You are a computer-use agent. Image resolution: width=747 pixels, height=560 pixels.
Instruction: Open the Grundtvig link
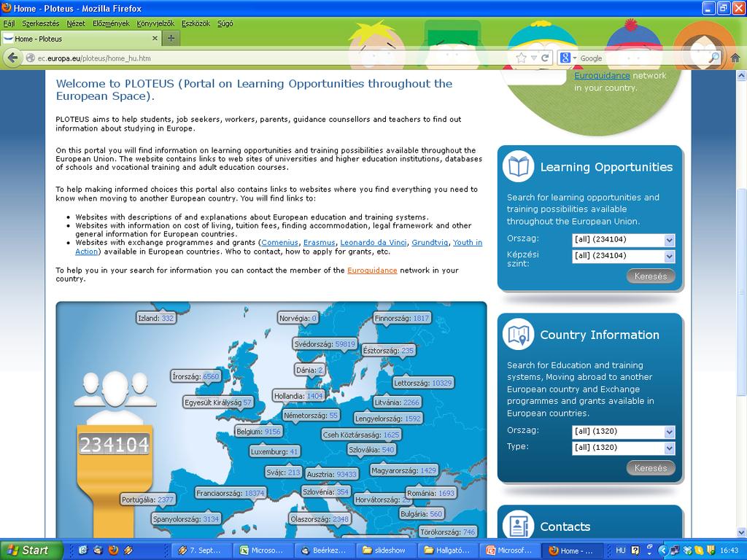(430, 242)
